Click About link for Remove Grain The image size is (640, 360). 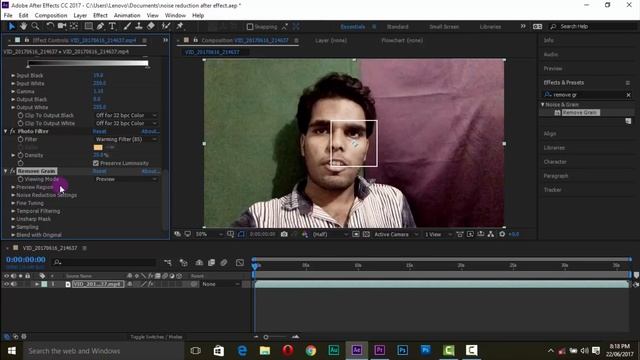pos(150,171)
